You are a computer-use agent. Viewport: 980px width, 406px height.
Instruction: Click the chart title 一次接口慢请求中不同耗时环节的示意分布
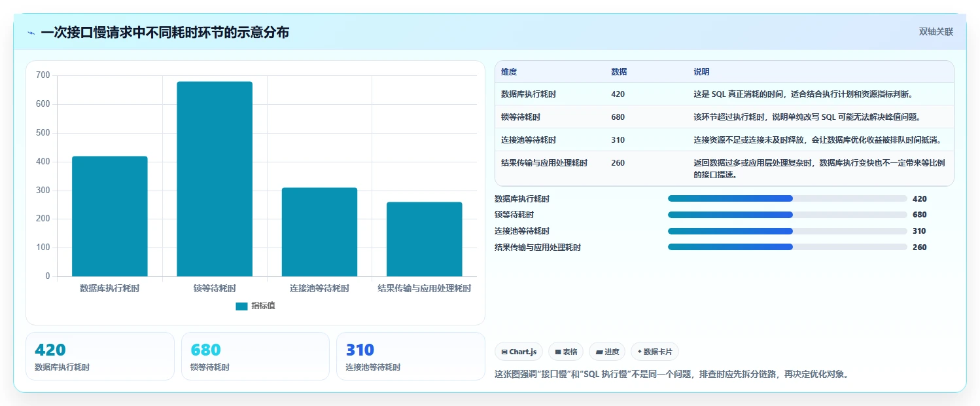(x=165, y=33)
